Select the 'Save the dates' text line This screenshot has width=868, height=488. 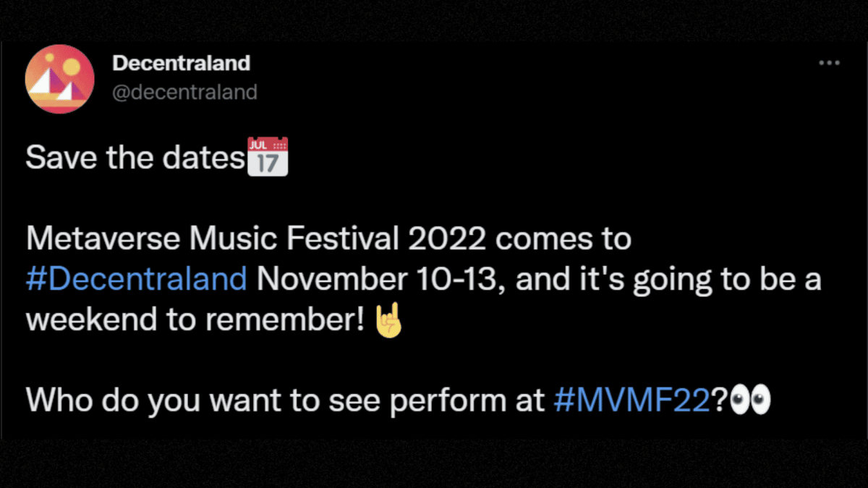click(x=134, y=156)
